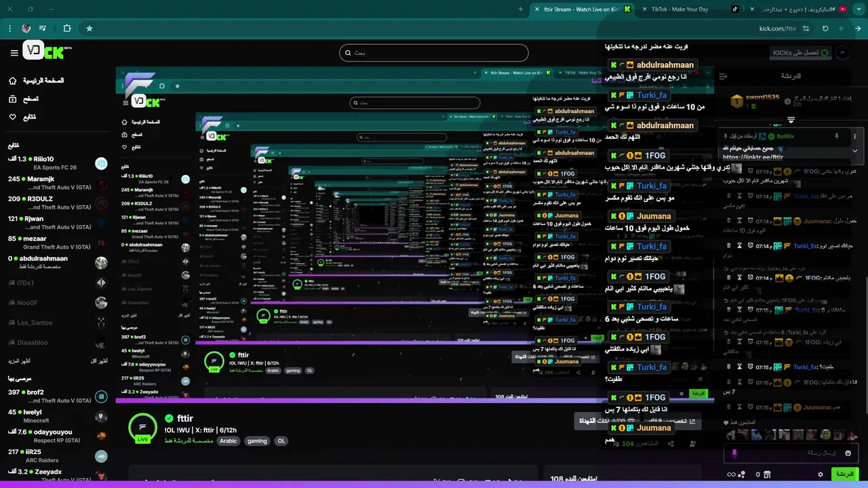Open mezaar channel in sidebar
The image size is (868, 488).
[58, 243]
